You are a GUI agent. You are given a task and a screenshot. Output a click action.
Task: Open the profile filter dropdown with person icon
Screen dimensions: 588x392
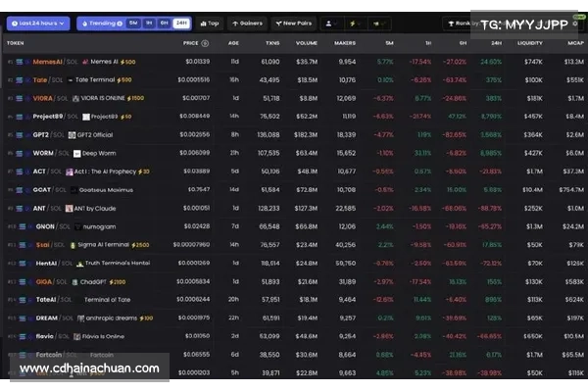331,24
